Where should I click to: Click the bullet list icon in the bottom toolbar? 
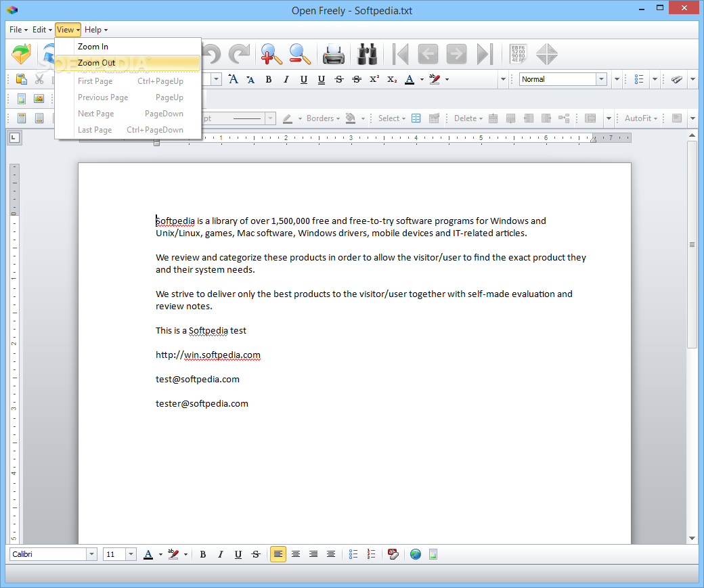(353, 554)
